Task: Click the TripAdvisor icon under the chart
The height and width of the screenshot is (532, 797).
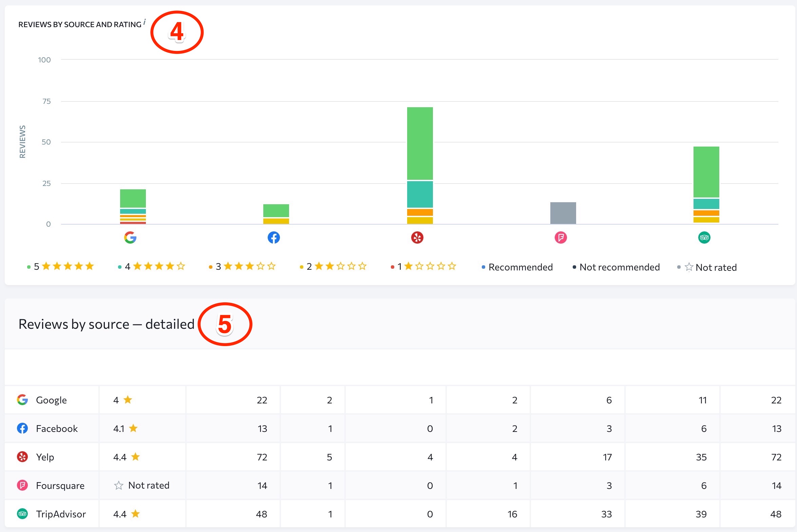Action: click(704, 237)
